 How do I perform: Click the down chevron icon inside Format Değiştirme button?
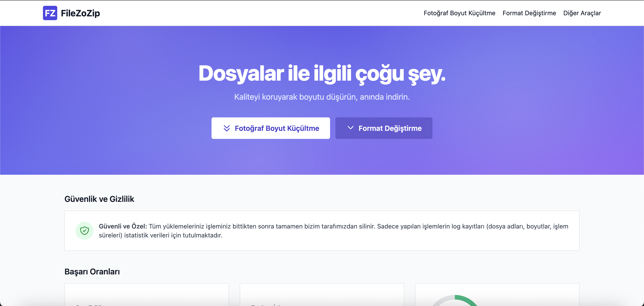(x=351, y=128)
